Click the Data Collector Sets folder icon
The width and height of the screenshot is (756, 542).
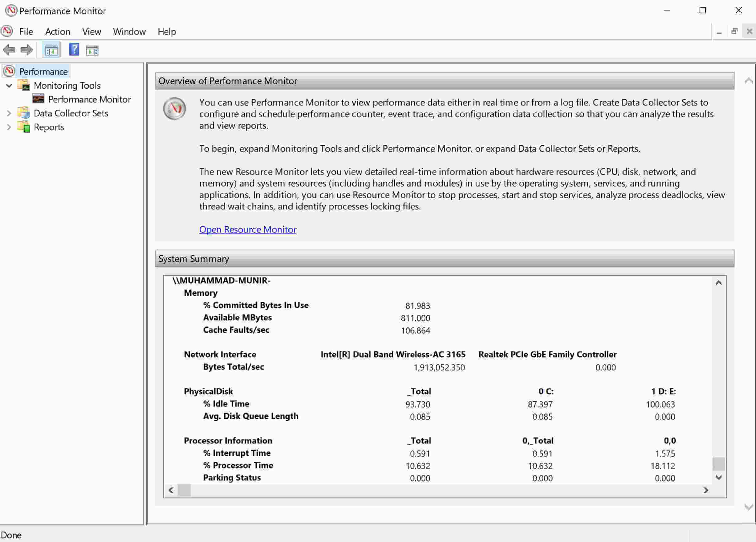[x=24, y=113]
